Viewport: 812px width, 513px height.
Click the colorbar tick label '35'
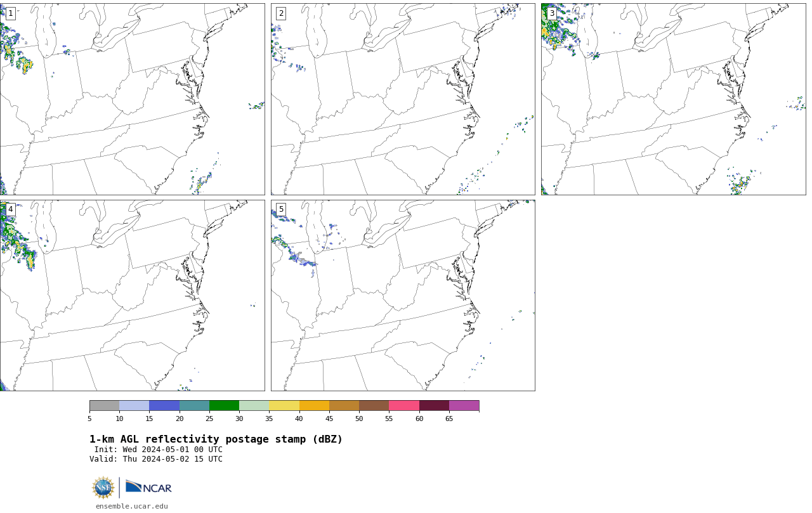(269, 419)
